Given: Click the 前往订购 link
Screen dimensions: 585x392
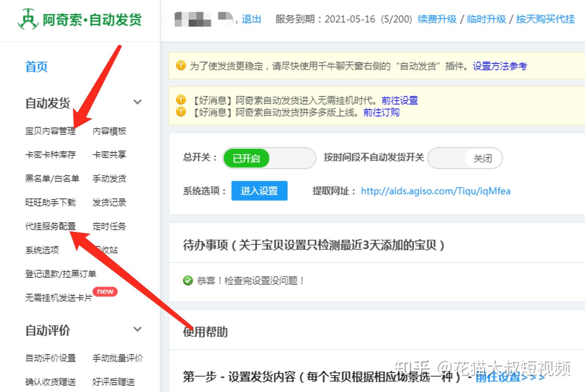Looking at the screenshot, I should click(x=381, y=112).
